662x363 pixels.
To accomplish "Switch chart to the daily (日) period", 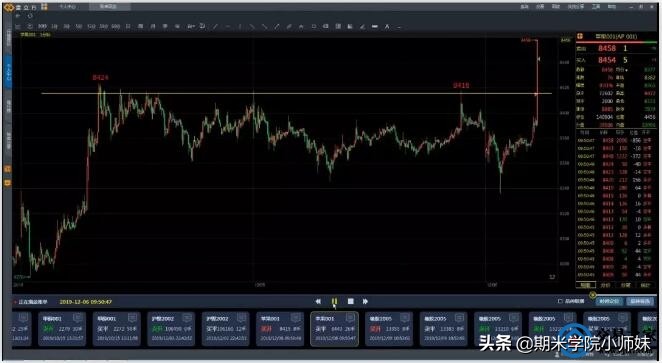I will pos(128,26).
